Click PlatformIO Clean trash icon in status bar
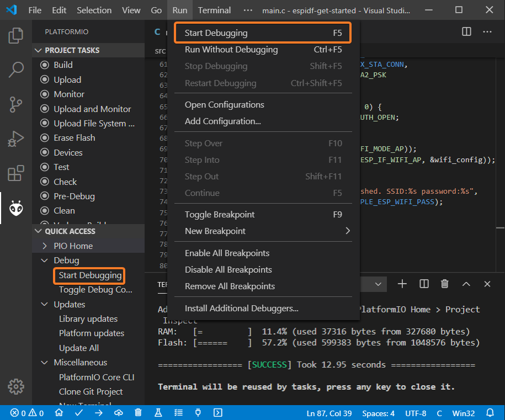The height and width of the screenshot is (420, 505). [x=138, y=413]
